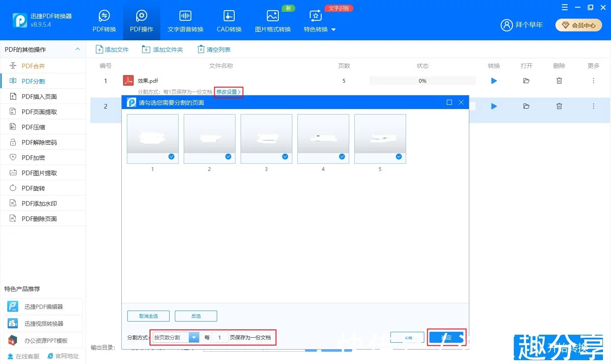The height and width of the screenshot is (364, 611).
Task: Select PDF合并 in the sidebar
Action: coord(43,66)
